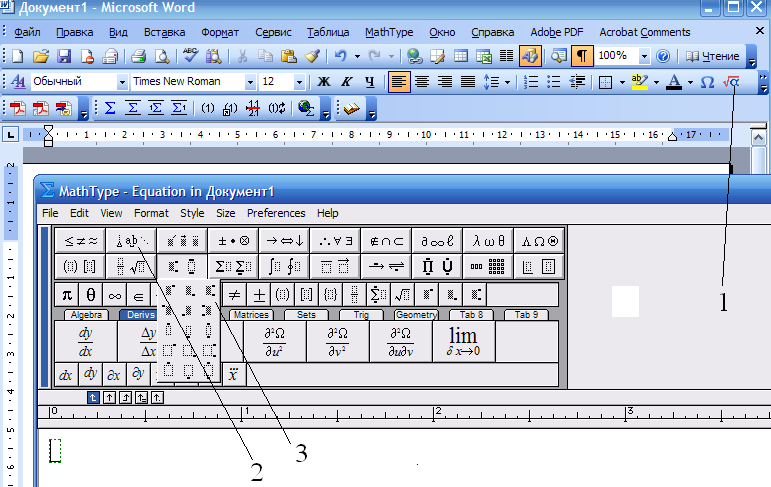Open the MathType menu in Word
The image size is (771, 487).
tap(389, 32)
